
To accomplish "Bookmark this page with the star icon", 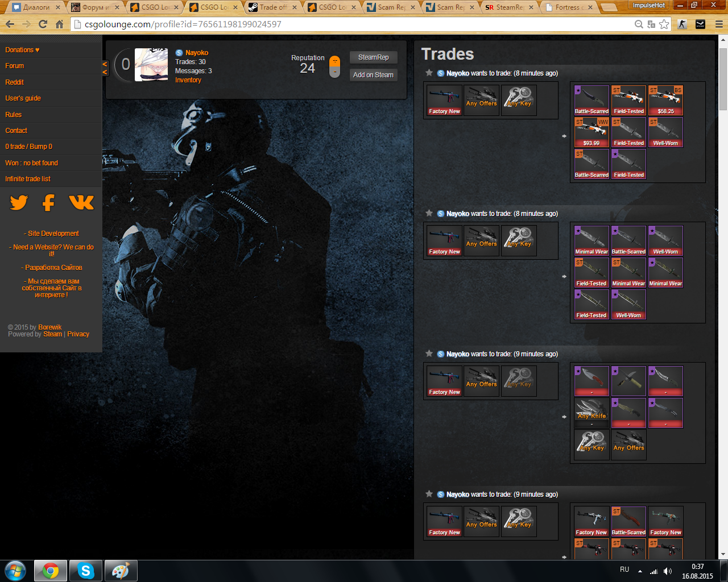I will 664,24.
